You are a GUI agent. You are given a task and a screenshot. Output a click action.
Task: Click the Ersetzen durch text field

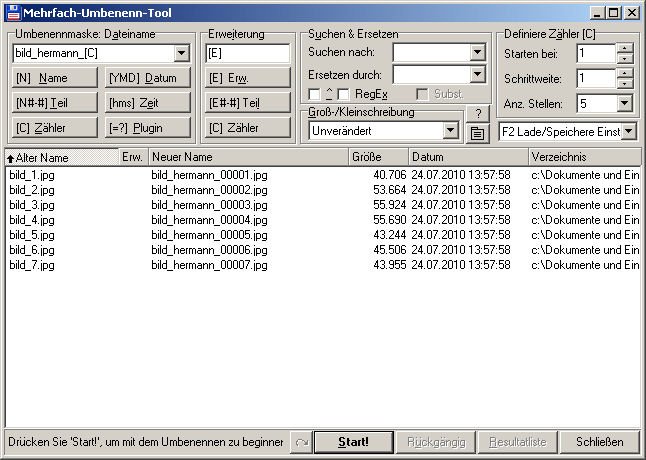coord(431,75)
